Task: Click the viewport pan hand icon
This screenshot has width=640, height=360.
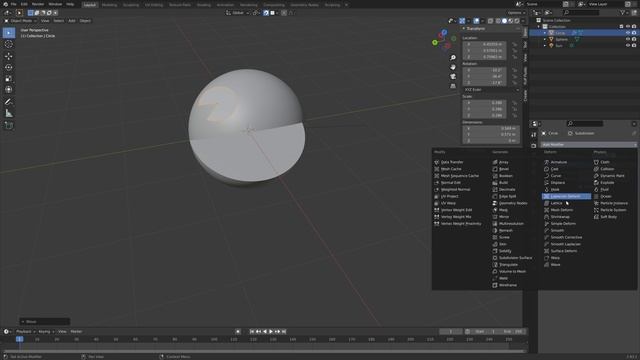Action: [x=453, y=67]
